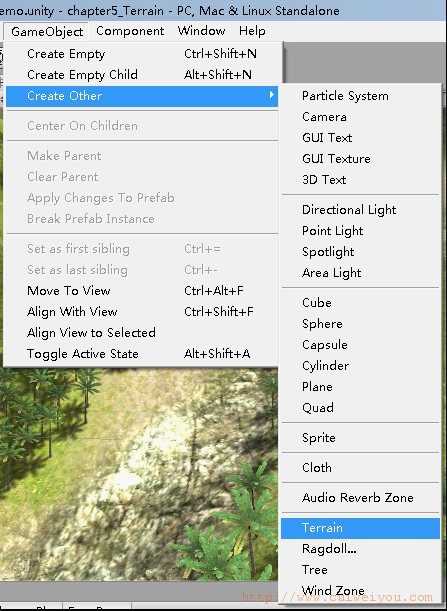This screenshot has width=447, height=611.
Task: Open the Component menu
Action: click(130, 31)
